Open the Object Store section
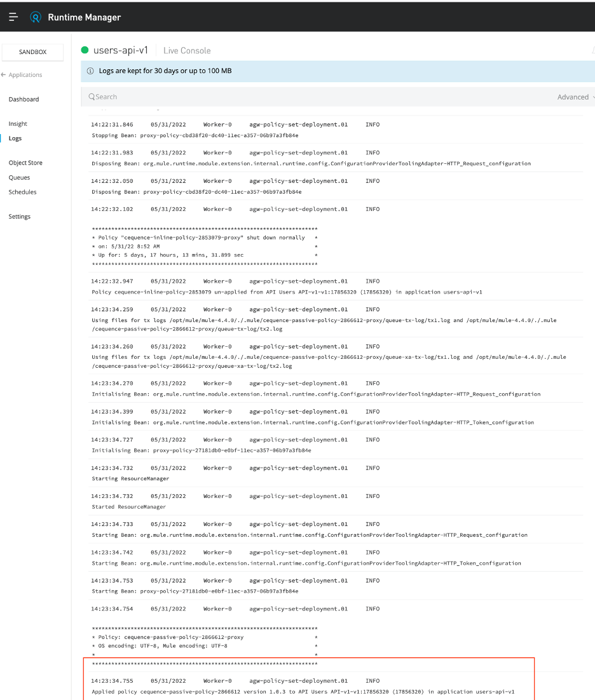The width and height of the screenshot is (595, 700). pyautogui.click(x=25, y=163)
